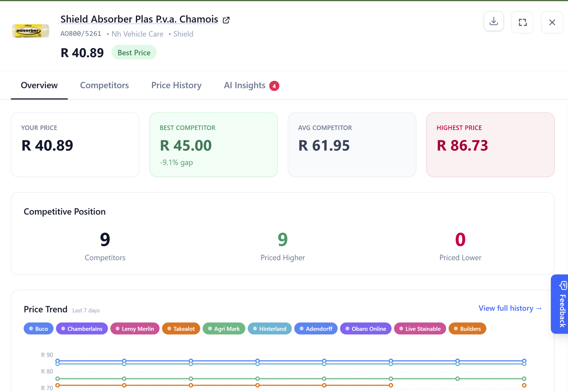Switch to the Overview tab

coord(39,85)
